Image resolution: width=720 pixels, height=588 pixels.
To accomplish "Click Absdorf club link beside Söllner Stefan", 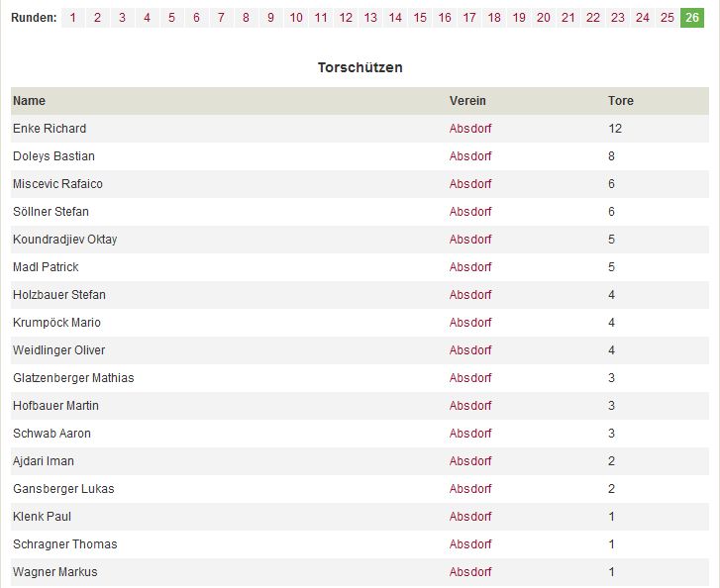I will (470, 212).
